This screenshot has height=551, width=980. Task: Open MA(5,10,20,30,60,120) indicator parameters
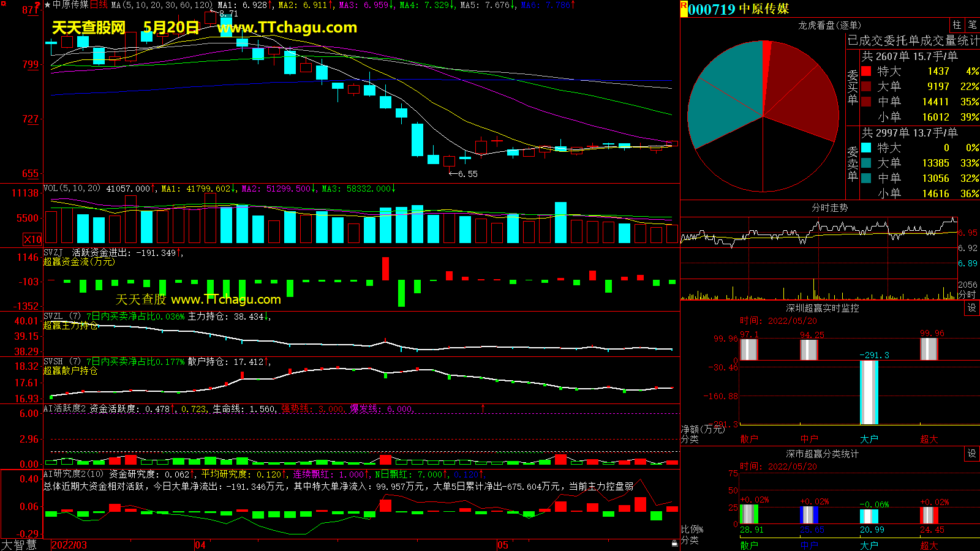(162, 5)
